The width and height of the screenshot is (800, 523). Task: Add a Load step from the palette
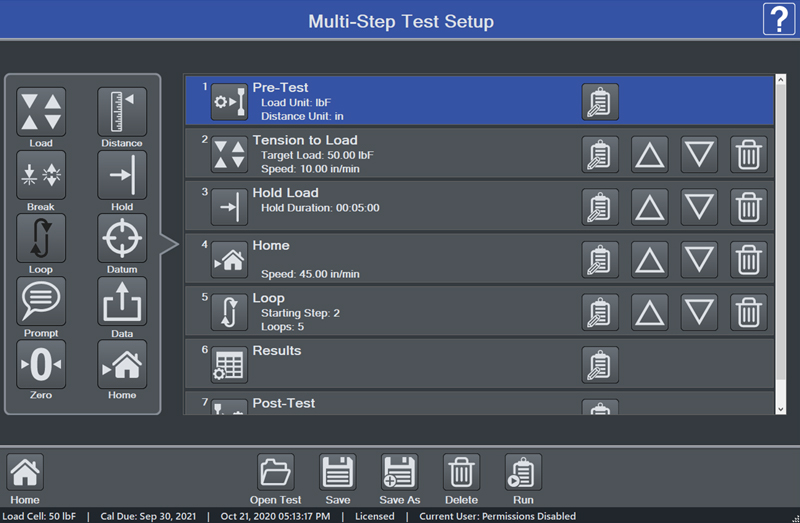(x=41, y=111)
